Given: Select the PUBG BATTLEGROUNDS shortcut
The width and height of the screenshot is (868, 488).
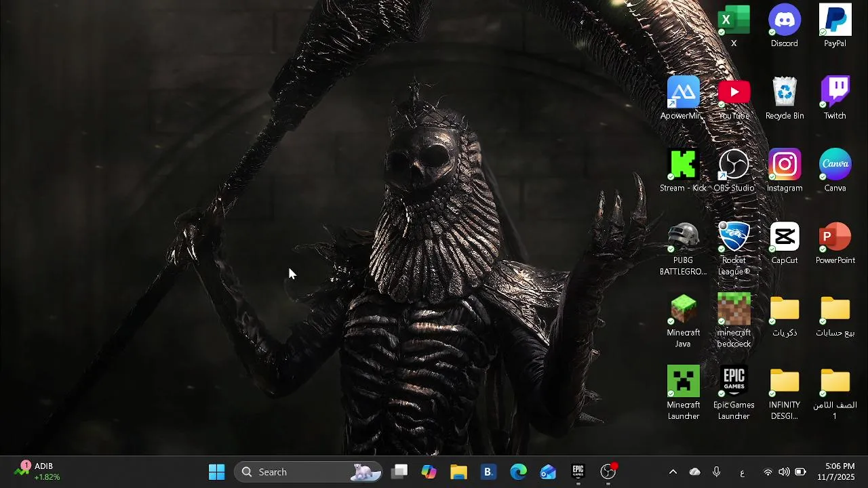Looking at the screenshot, I should 683,249.
